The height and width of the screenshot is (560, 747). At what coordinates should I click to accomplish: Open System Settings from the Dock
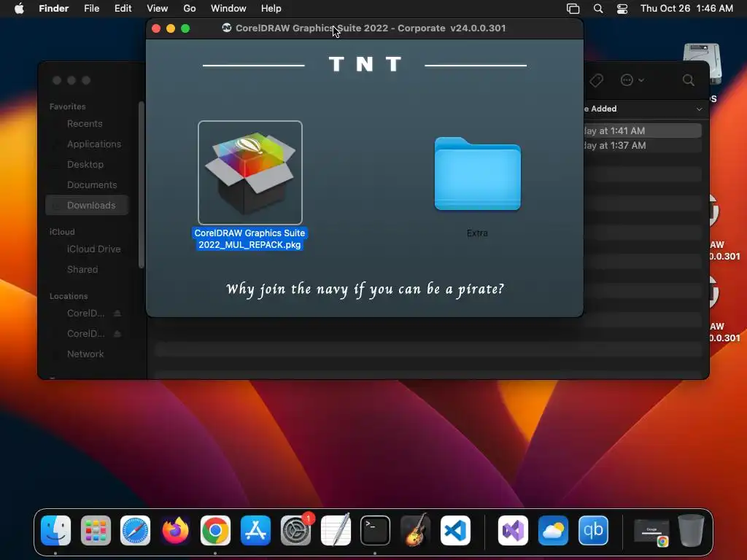click(x=295, y=530)
